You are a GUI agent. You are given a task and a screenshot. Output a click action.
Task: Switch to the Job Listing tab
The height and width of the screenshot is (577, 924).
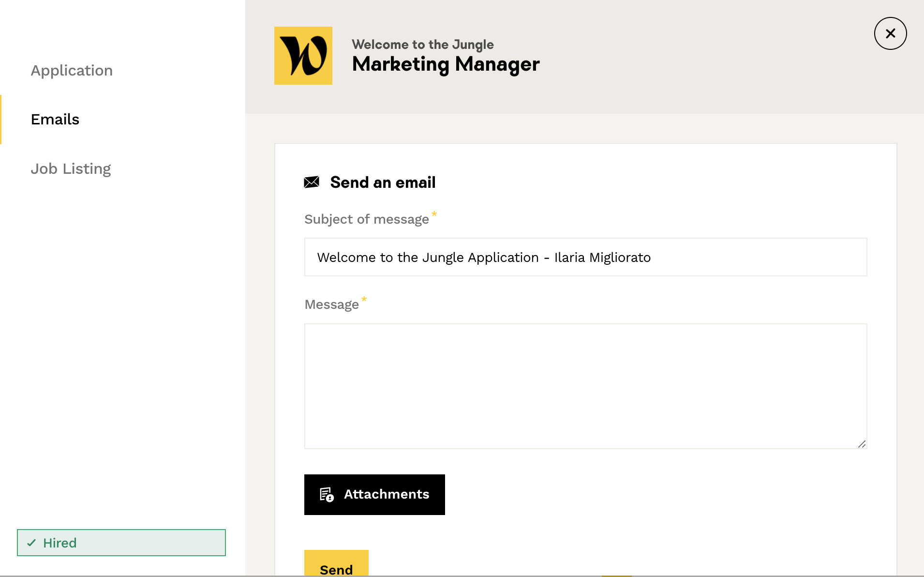point(71,169)
